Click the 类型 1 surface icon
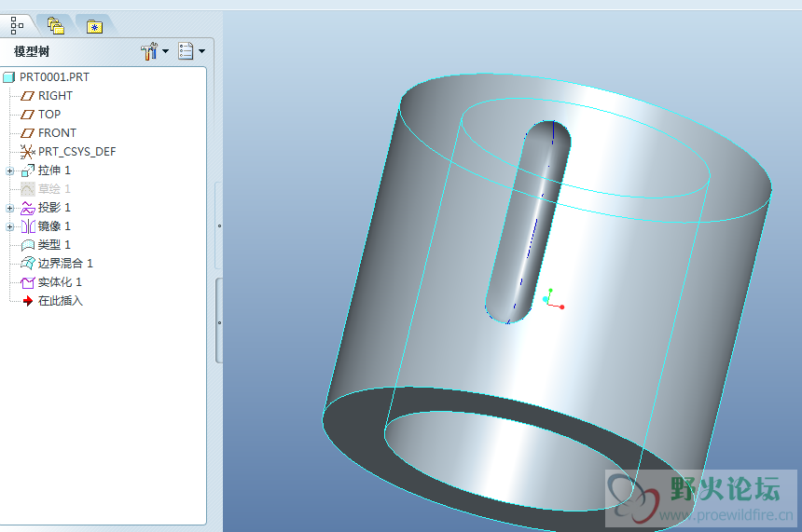 [x=28, y=245]
